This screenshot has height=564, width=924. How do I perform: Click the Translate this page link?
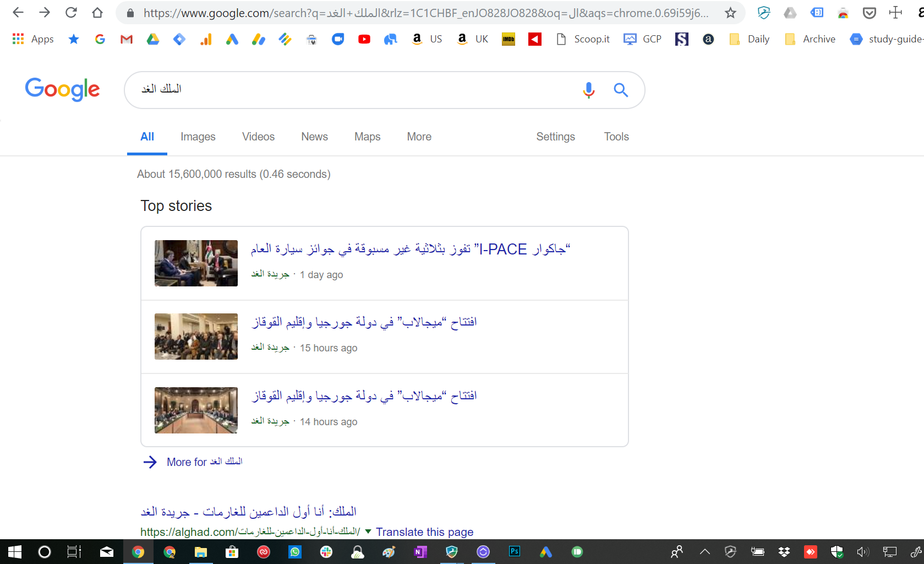[x=424, y=532]
